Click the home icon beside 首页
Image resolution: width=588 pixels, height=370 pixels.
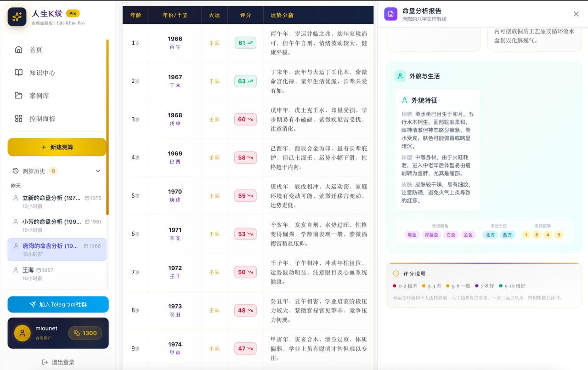click(19, 50)
